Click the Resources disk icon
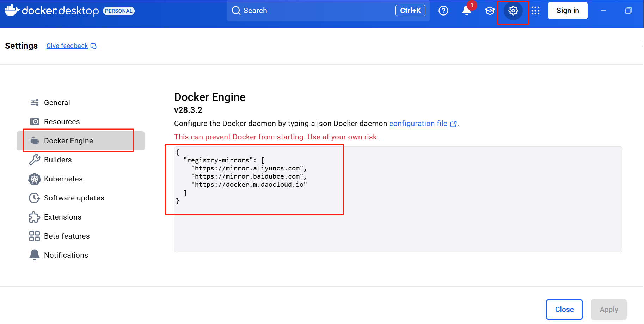Viewport: 644px width, 324px height. [35, 121]
